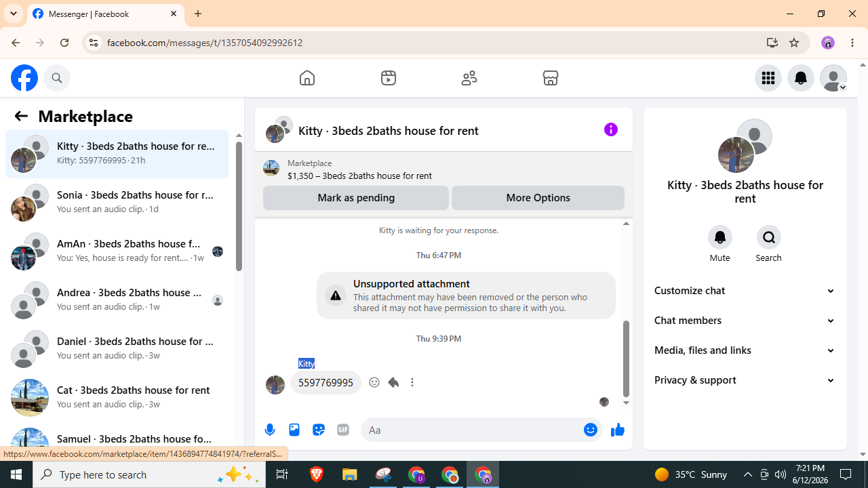This screenshot has height=488, width=868.
Task: Select the Cat conversation
Action: pyautogui.click(x=117, y=397)
